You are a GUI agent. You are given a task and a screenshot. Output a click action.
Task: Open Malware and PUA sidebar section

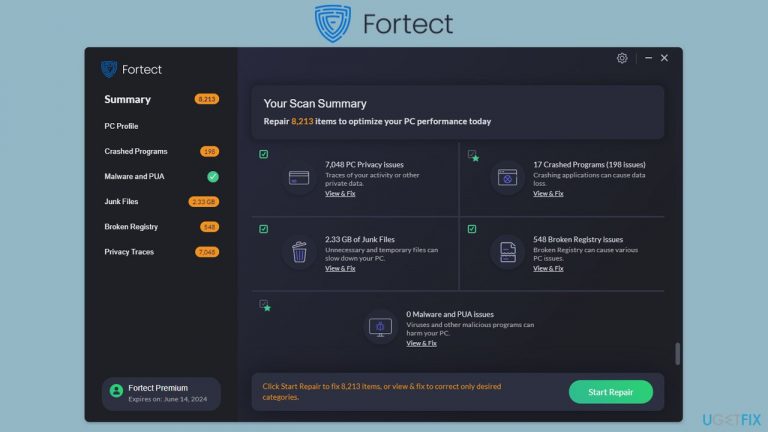pyautogui.click(x=134, y=176)
